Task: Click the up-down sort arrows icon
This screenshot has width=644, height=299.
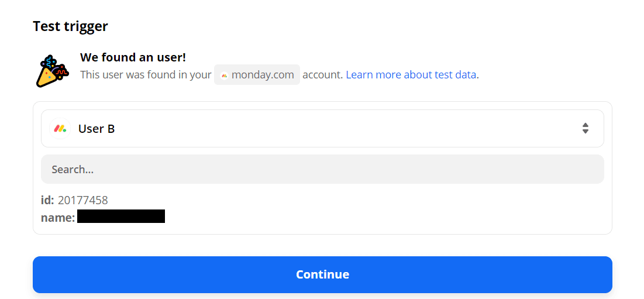Action: 585,129
